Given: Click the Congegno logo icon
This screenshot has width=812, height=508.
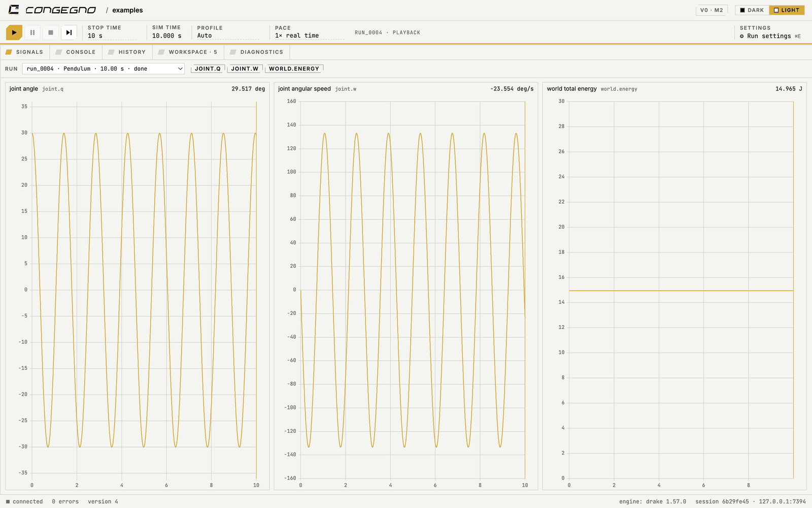Looking at the screenshot, I should pos(14,10).
